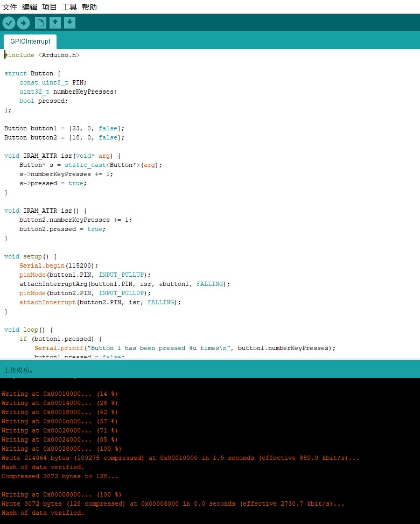420x524 pixels.
Task: Click the New sketch document icon
Action: (x=40, y=23)
